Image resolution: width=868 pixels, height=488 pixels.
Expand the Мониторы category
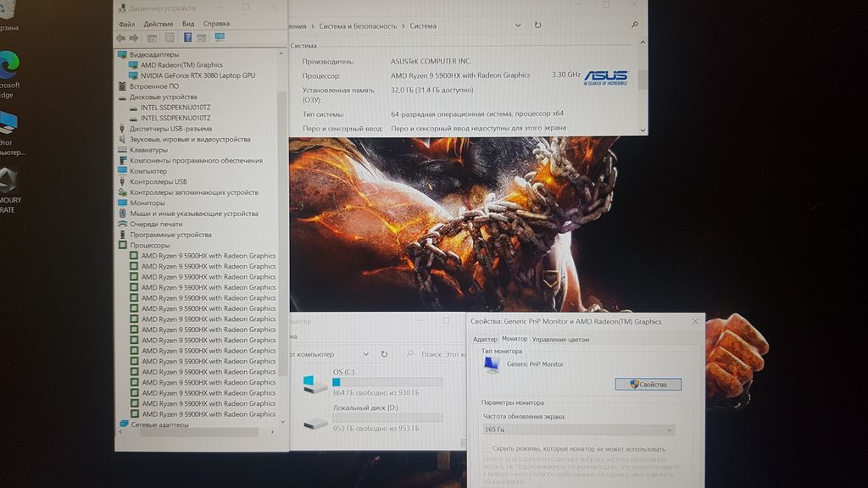click(x=123, y=202)
